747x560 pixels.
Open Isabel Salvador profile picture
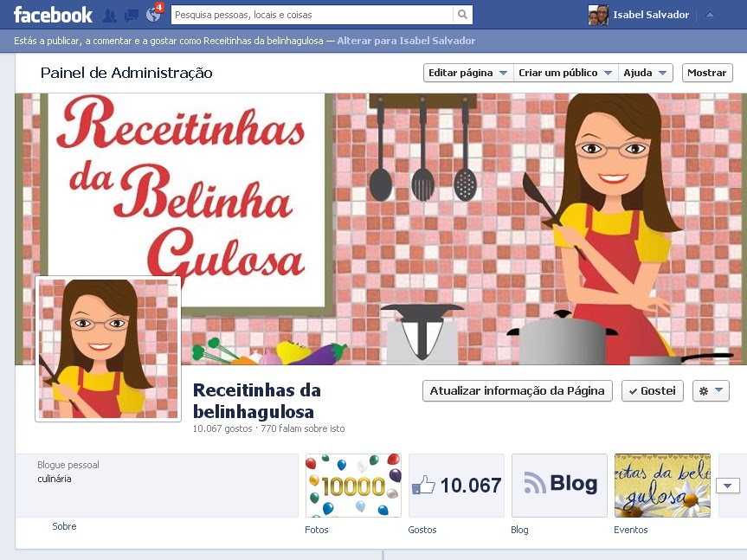(598, 15)
